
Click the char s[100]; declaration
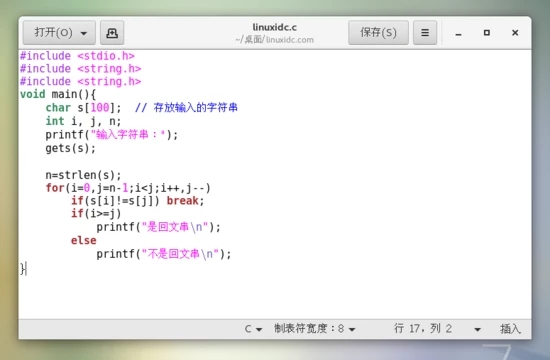coord(83,107)
